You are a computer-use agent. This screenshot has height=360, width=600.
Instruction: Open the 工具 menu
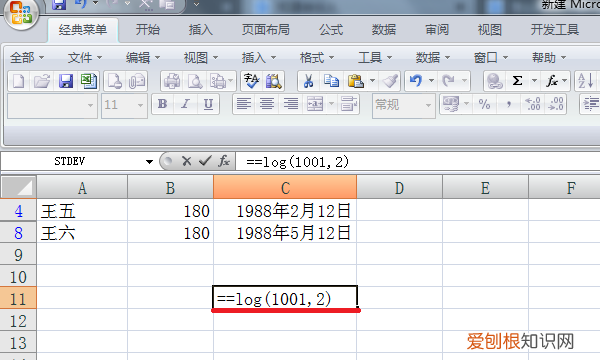(x=375, y=58)
